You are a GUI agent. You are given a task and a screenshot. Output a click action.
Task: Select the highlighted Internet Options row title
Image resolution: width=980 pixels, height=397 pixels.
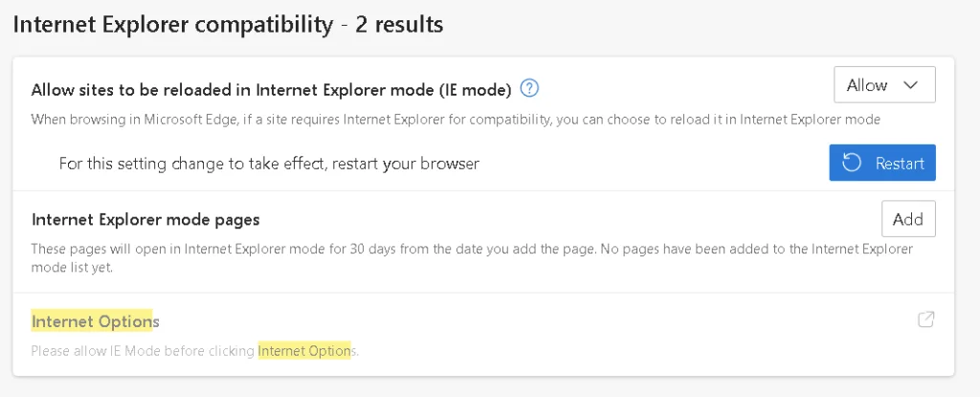95,321
